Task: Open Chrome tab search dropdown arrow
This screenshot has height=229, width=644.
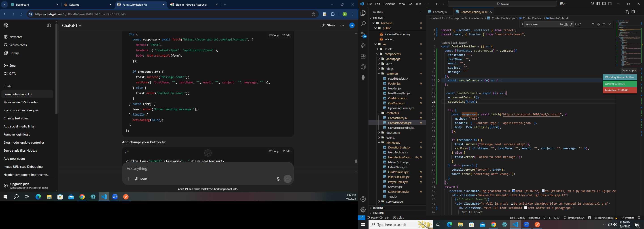Action: [x=4, y=4]
